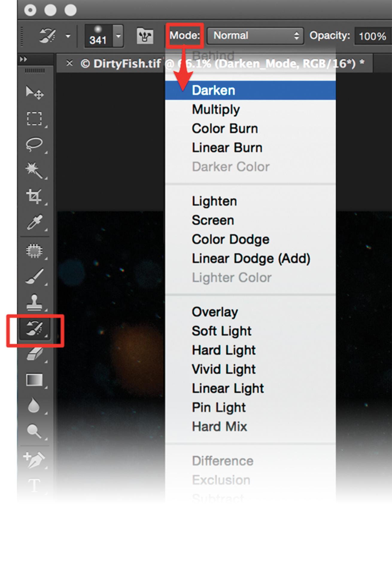Select the Clone Stamp tool
This screenshot has height=567, width=392.
coord(34,302)
